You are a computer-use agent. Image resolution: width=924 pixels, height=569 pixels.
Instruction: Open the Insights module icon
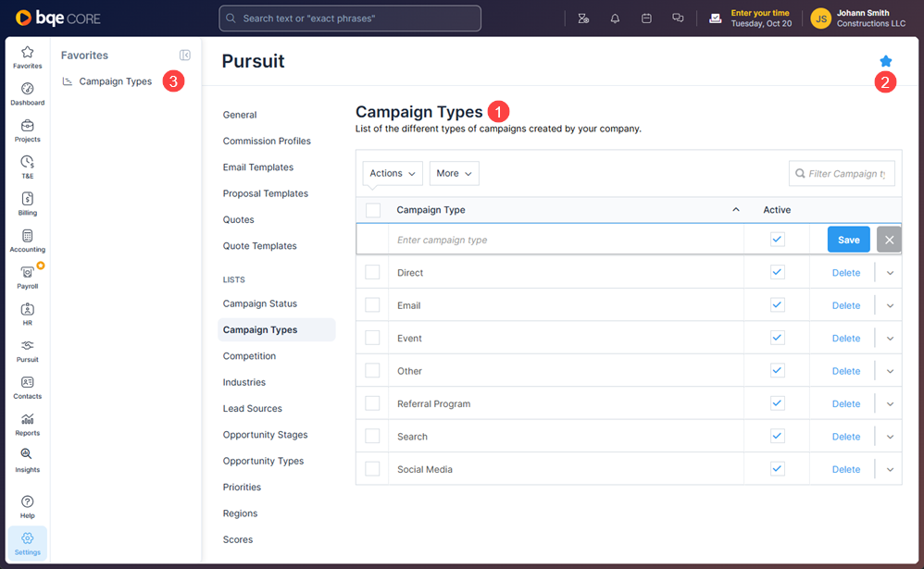[27, 461]
